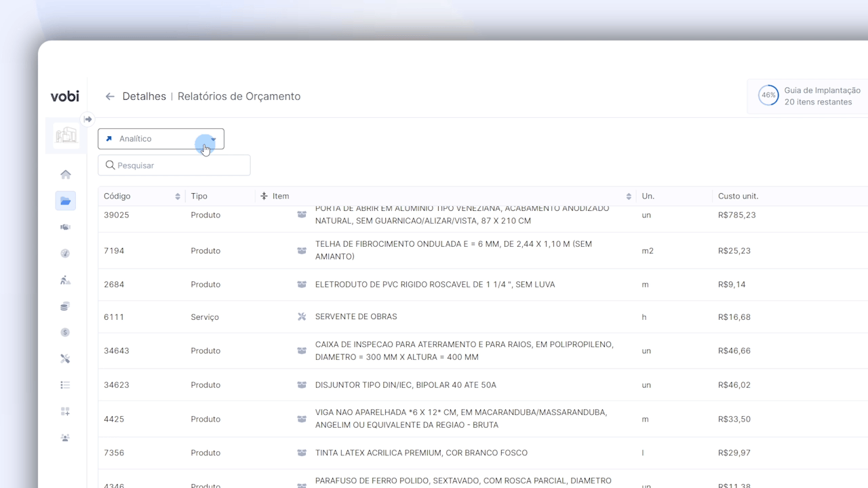Click the Custo unit. column header
The height and width of the screenshot is (488, 868).
pos(738,196)
